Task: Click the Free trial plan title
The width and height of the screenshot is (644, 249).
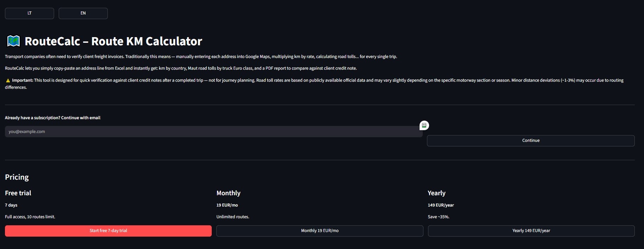Action: point(18,193)
